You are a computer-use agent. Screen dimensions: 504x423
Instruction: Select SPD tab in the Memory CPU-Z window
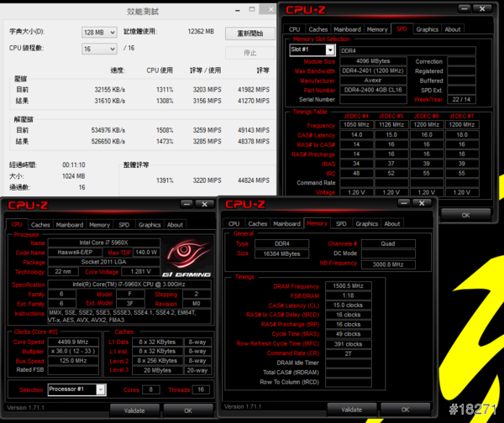click(341, 223)
